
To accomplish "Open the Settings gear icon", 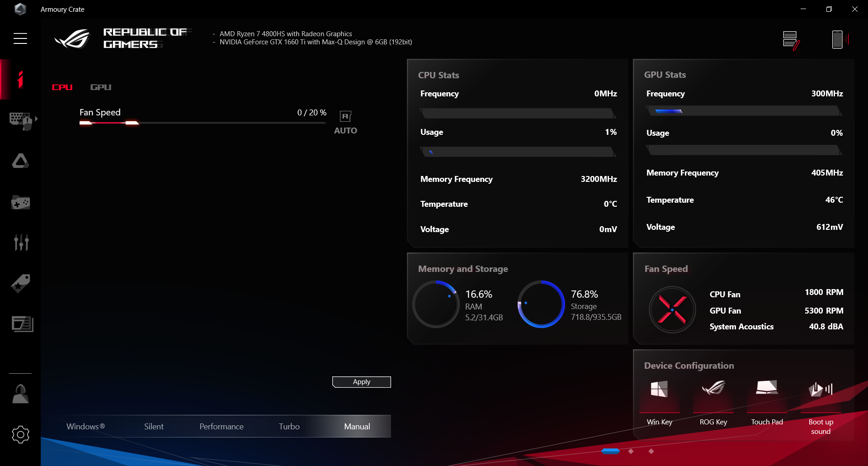I will click(x=20, y=435).
